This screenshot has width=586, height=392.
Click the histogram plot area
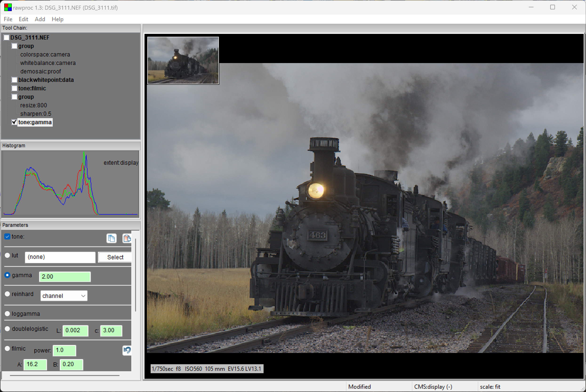[x=71, y=184]
